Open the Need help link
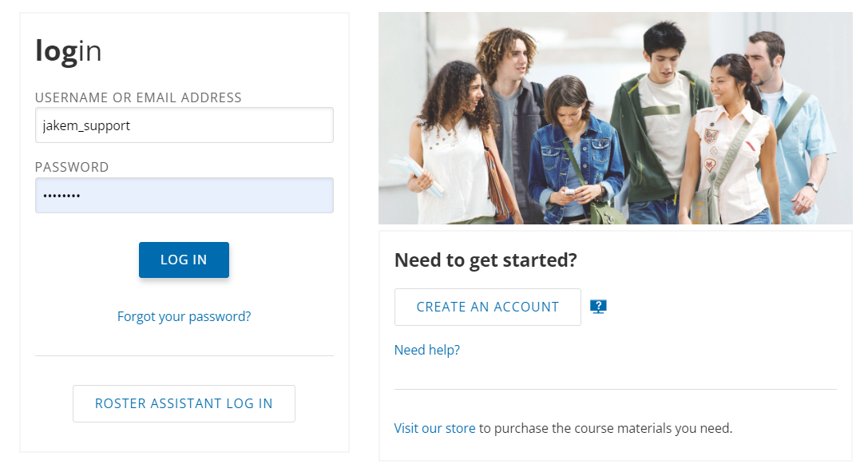The image size is (868, 476). [426, 349]
